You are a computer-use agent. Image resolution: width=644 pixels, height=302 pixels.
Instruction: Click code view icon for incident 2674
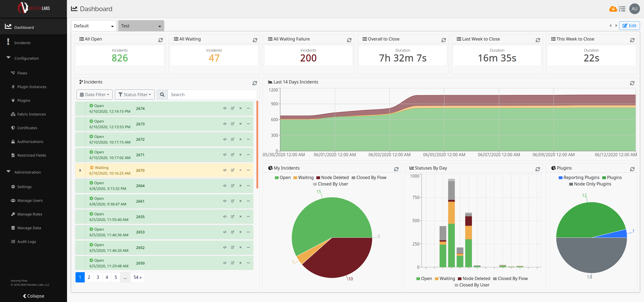click(225, 108)
